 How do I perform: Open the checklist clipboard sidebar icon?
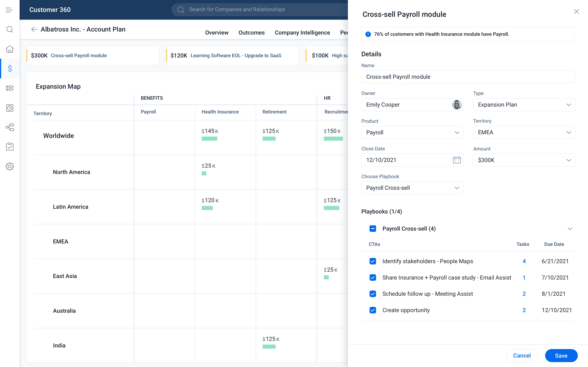click(10, 147)
